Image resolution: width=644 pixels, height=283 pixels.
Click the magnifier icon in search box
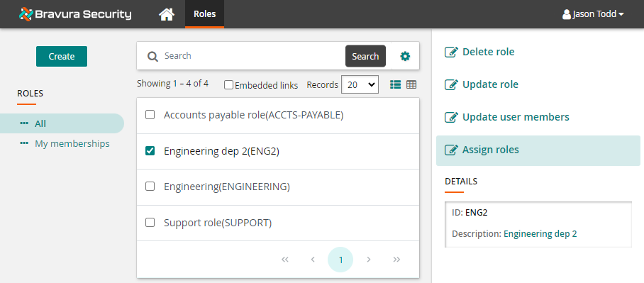(x=152, y=56)
